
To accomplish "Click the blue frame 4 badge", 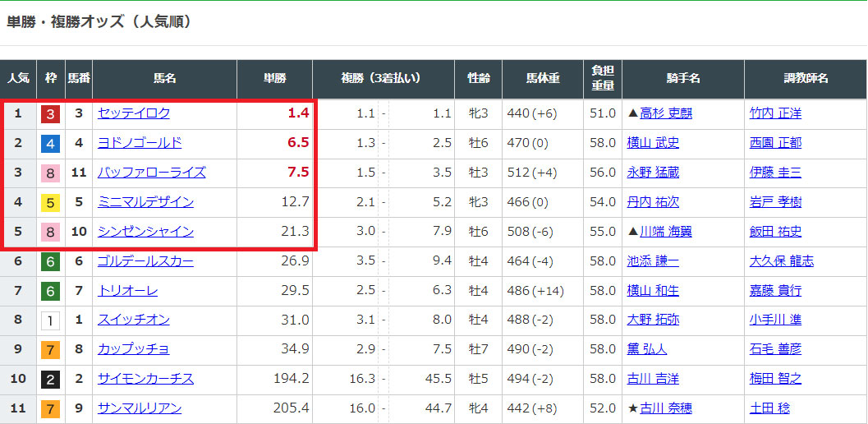I will 51,144.
